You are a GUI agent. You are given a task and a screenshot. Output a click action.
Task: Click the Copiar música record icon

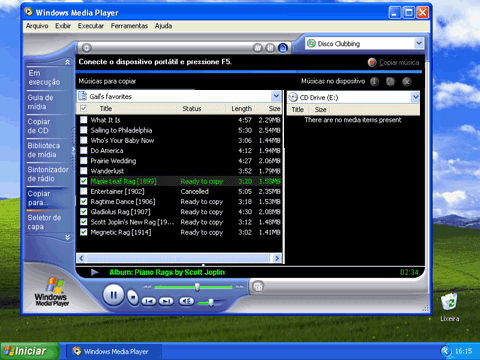372,62
